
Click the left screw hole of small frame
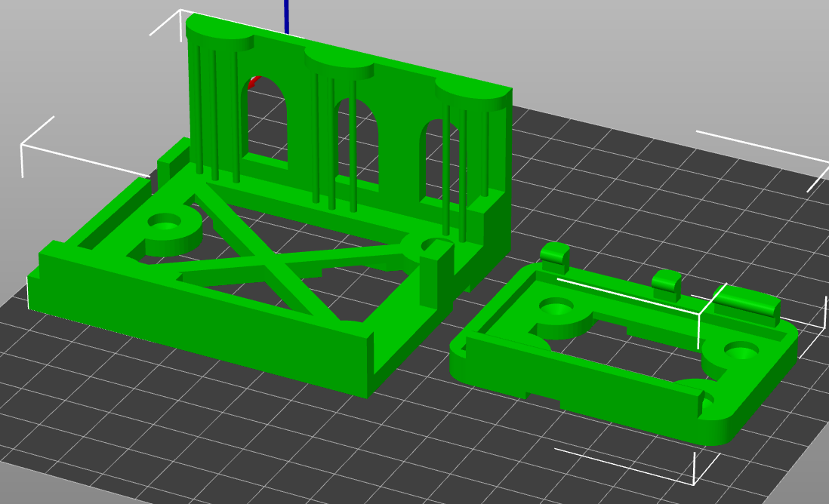[x=557, y=306]
